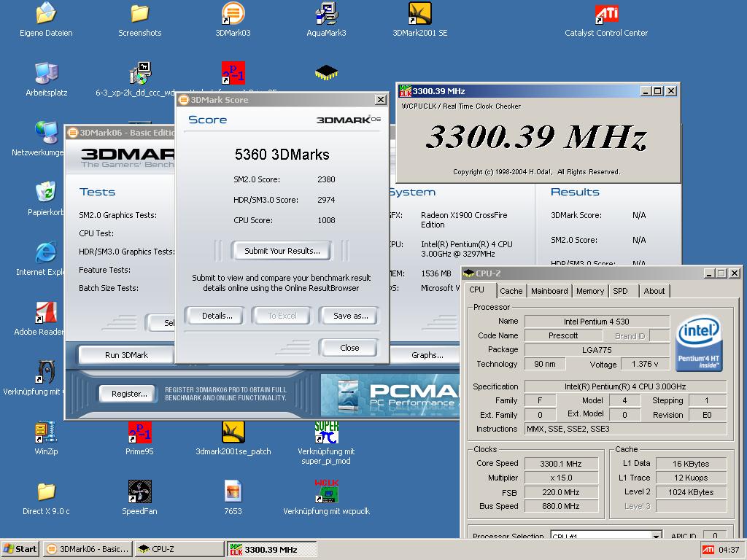Open the Arbeitsplatz desktop icon
This screenshot has height=560, width=747.
tap(46, 74)
